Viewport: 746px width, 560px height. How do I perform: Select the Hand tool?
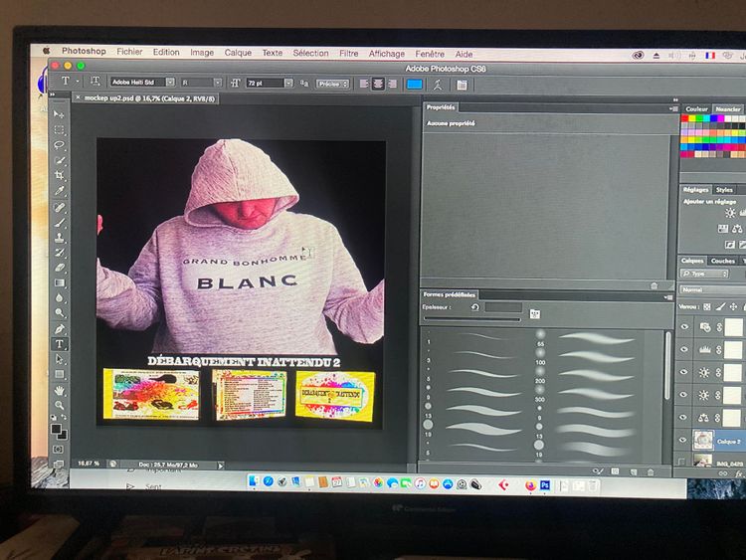click(59, 391)
